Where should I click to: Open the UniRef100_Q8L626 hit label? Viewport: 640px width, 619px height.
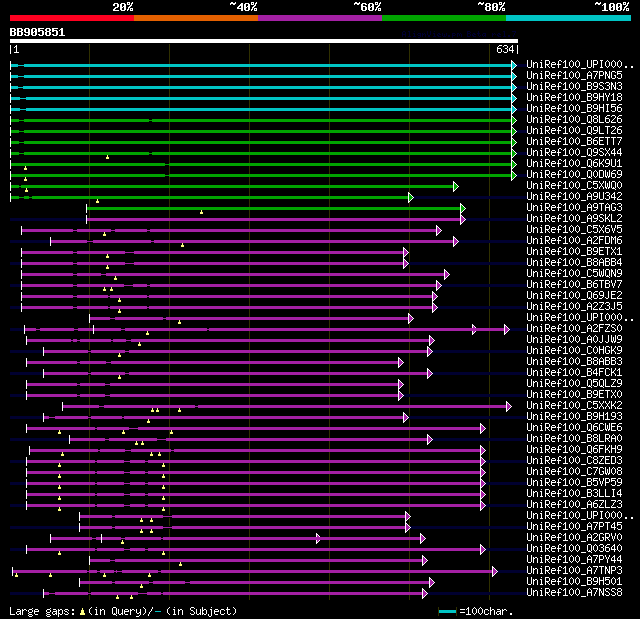(x=574, y=120)
